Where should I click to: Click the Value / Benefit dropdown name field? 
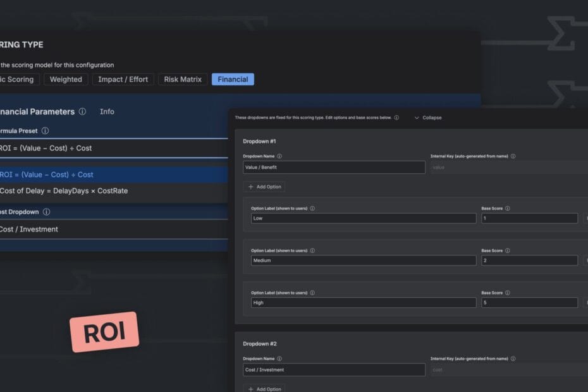(x=334, y=168)
